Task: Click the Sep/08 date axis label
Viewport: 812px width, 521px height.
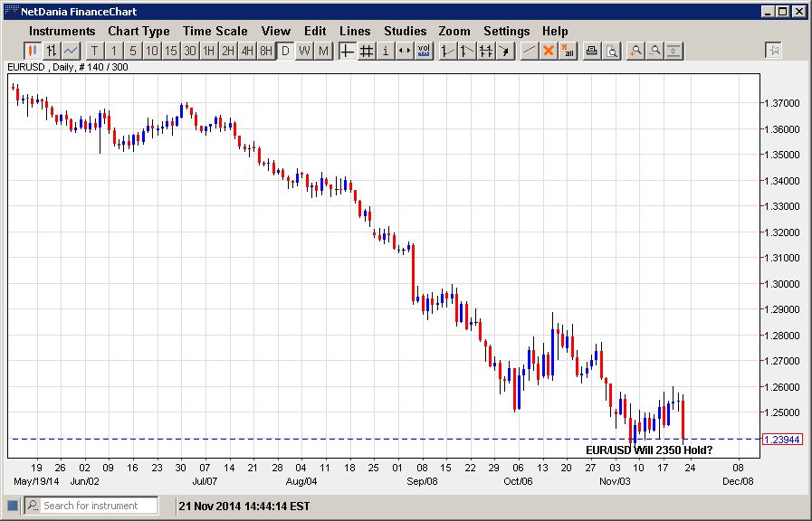Action: pyautogui.click(x=422, y=481)
